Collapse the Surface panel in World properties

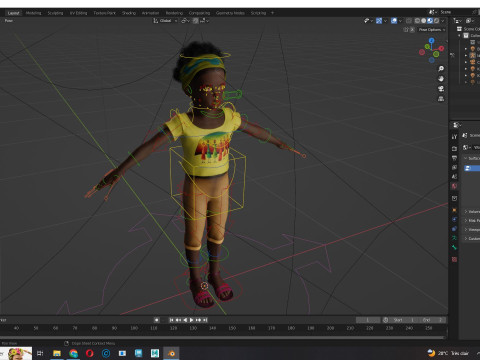click(466, 158)
